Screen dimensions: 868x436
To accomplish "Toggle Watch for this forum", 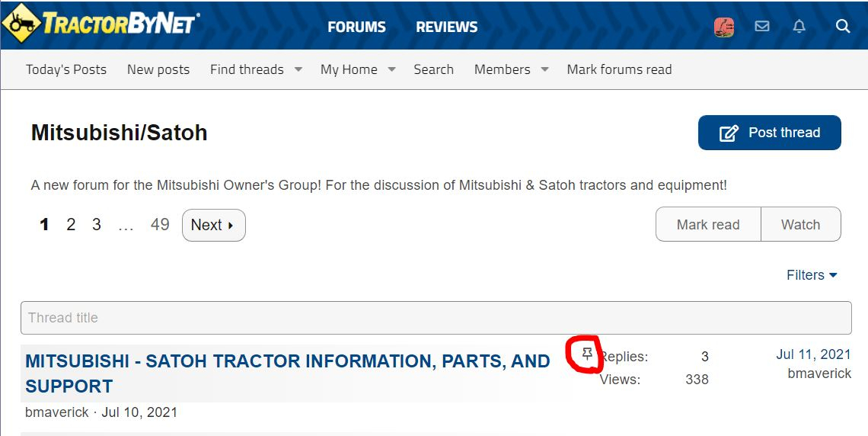I will 800,225.
